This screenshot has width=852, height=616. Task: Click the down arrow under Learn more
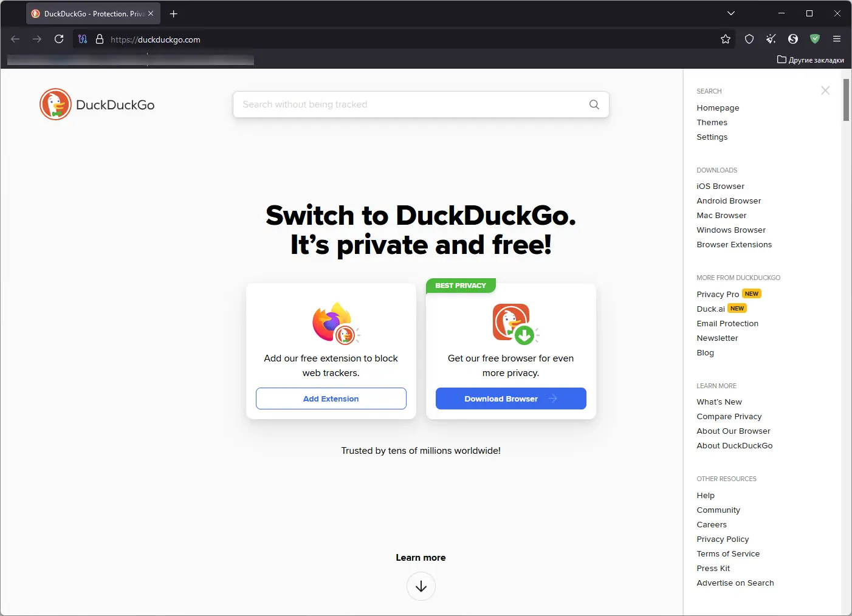[421, 586]
